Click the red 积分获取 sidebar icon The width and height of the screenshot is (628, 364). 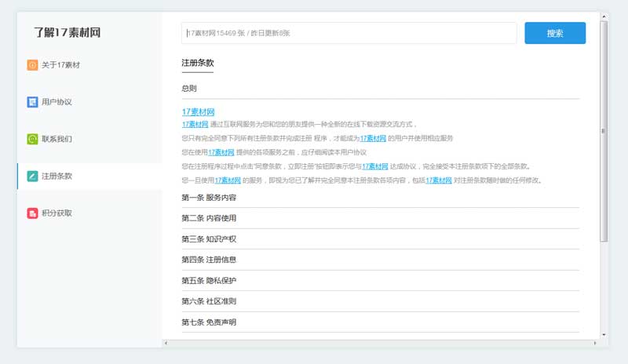click(32, 213)
